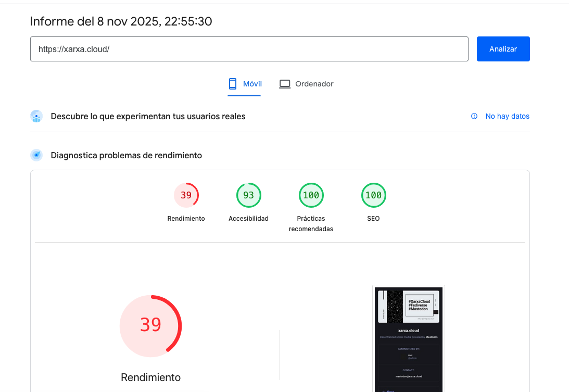Click the blue diagnostics icon beside Diagnostica
Image resolution: width=569 pixels, height=392 pixels.
click(x=36, y=155)
